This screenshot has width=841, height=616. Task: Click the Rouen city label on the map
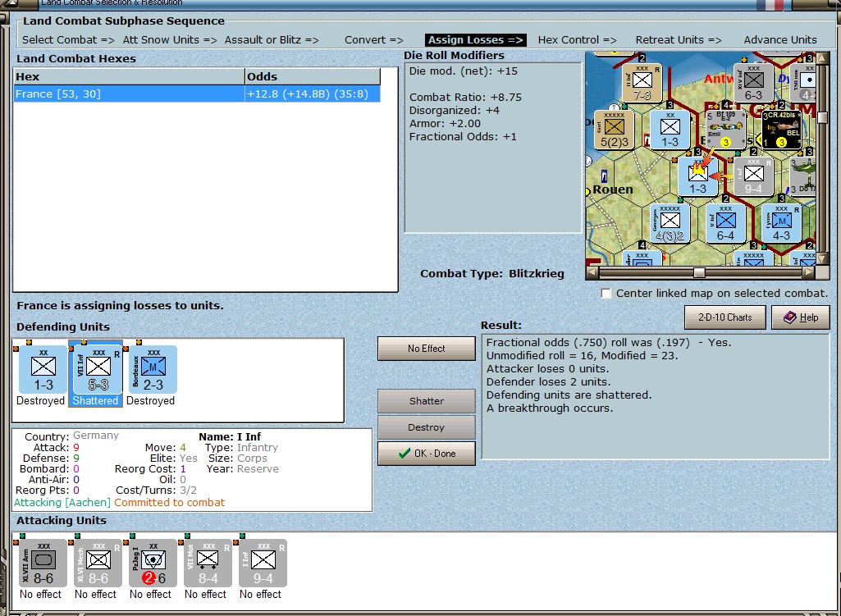click(x=613, y=189)
